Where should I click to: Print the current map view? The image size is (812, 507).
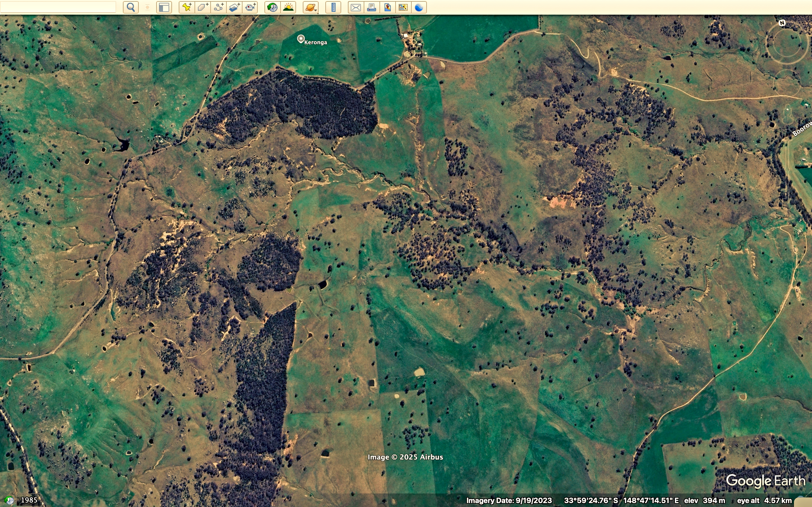371,7
